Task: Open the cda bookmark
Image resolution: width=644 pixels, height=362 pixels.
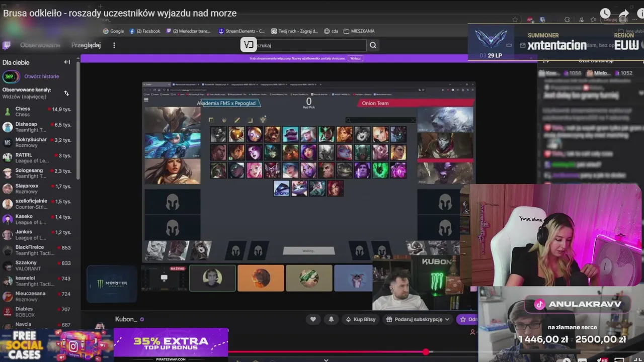Action: tap(331, 31)
